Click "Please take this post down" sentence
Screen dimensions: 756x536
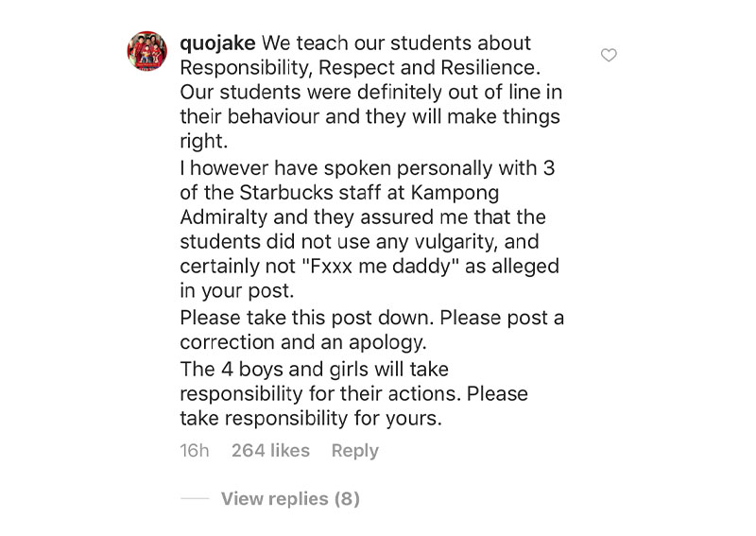309,318
